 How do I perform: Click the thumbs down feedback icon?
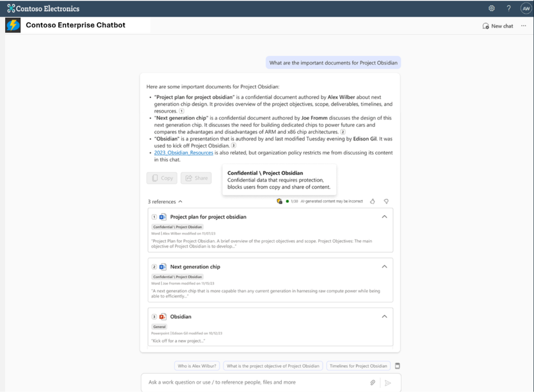[386, 201]
